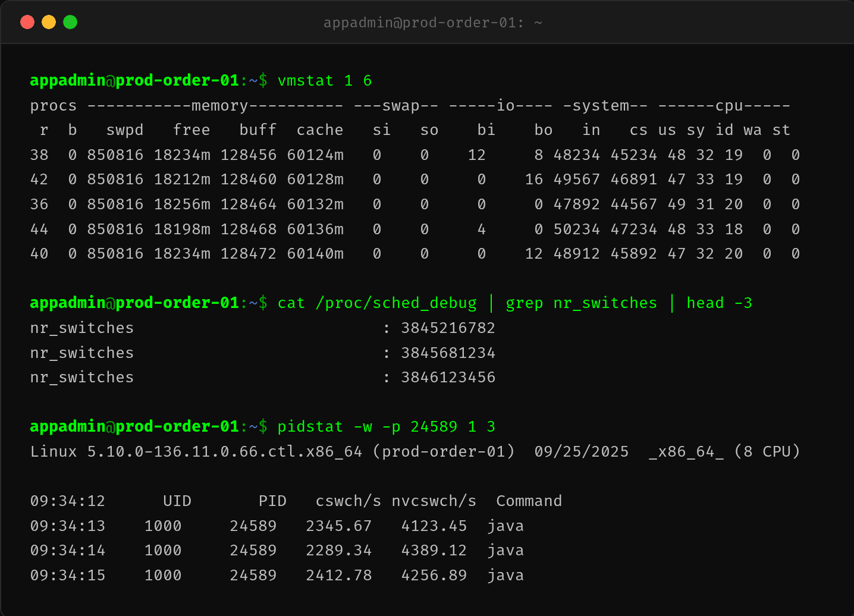The height and width of the screenshot is (616, 854).
Task: Click the 'cache' column header
Action: 320,130
